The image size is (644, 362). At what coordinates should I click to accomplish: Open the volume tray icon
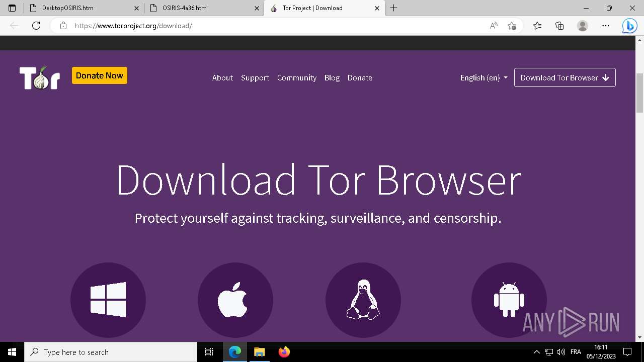[x=561, y=352]
